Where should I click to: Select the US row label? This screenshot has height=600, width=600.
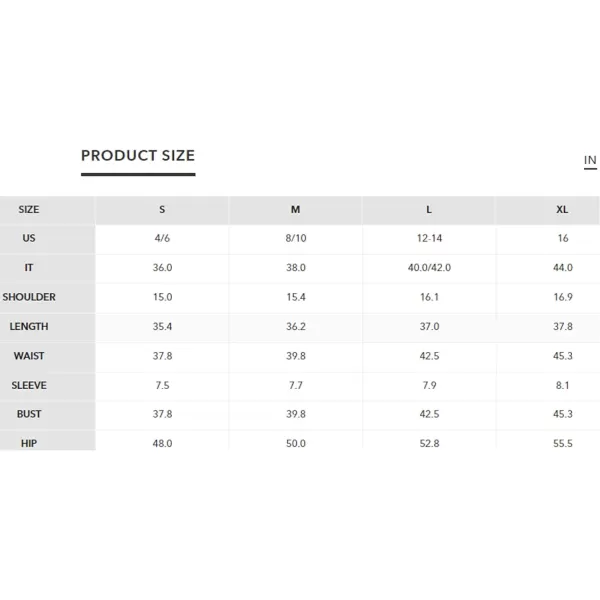tap(29, 238)
